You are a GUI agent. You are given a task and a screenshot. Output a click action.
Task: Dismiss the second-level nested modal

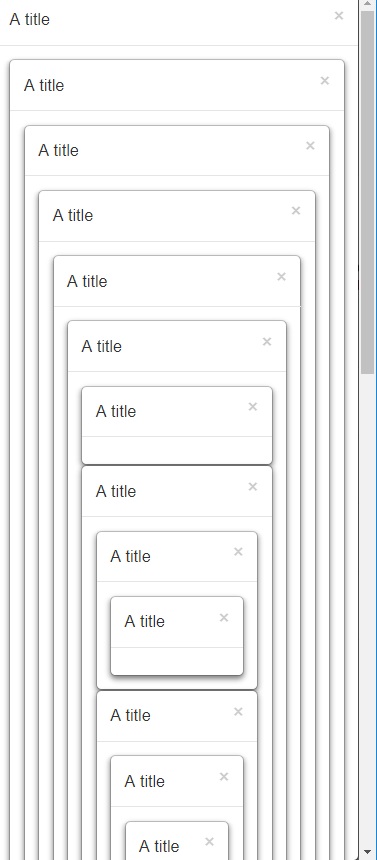pyautogui.click(x=324, y=81)
